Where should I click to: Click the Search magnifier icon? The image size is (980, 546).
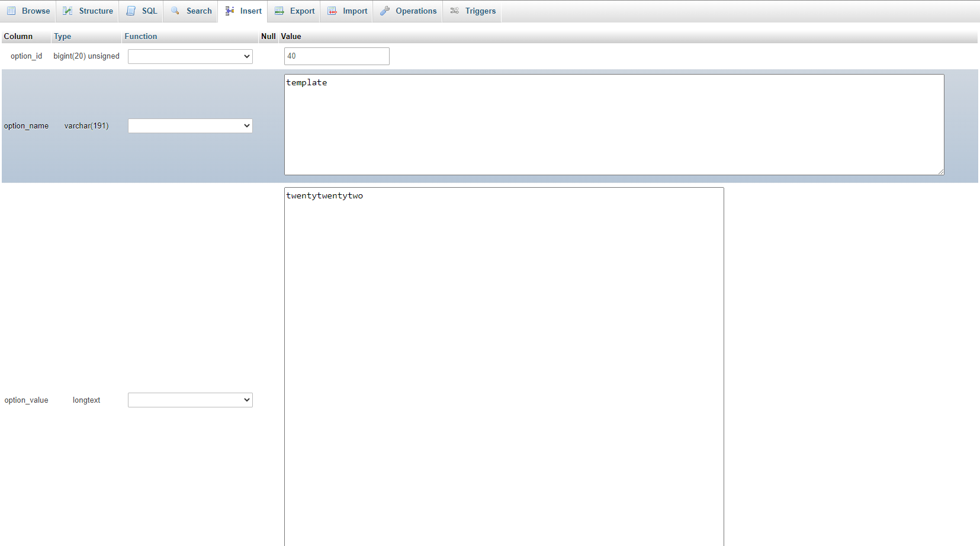[175, 11]
